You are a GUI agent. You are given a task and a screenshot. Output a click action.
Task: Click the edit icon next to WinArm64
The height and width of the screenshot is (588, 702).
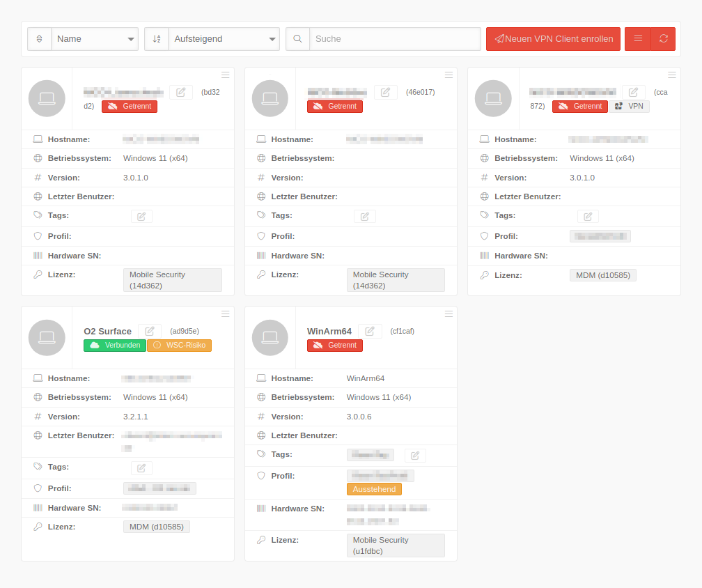(370, 331)
